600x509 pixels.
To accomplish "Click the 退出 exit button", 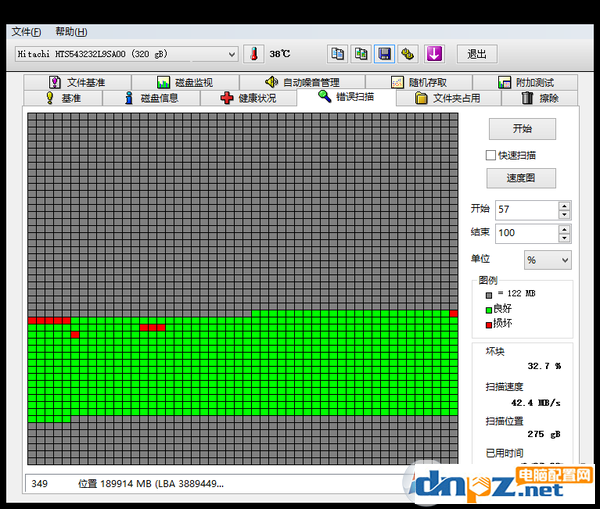I will point(477,54).
